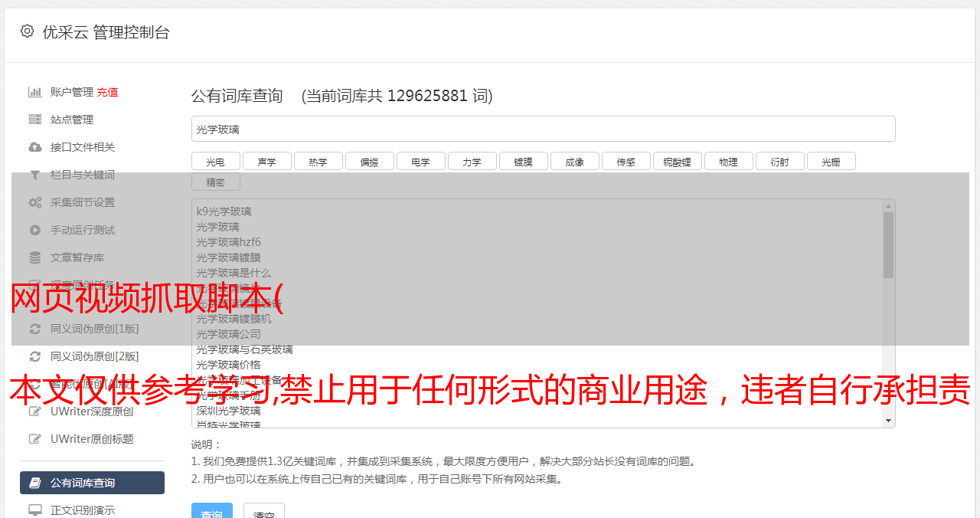Click 手动运行测试 play circle icon

click(35, 230)
